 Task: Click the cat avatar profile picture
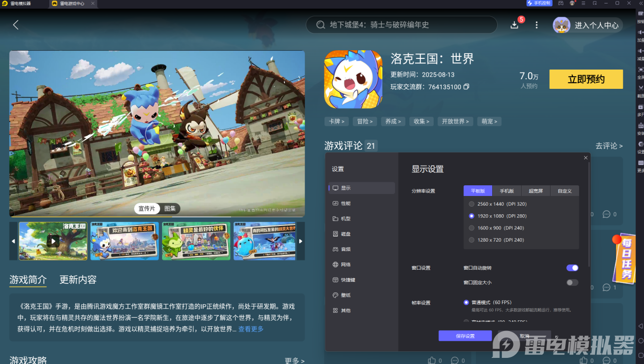(561, 25)
